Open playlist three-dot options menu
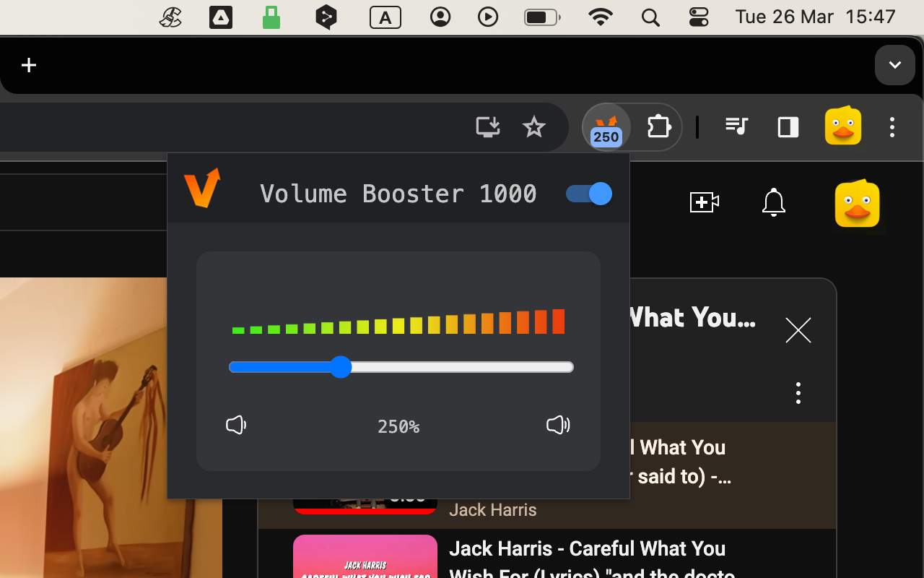Screen dimensions: 924x578 tap(798, 393)
